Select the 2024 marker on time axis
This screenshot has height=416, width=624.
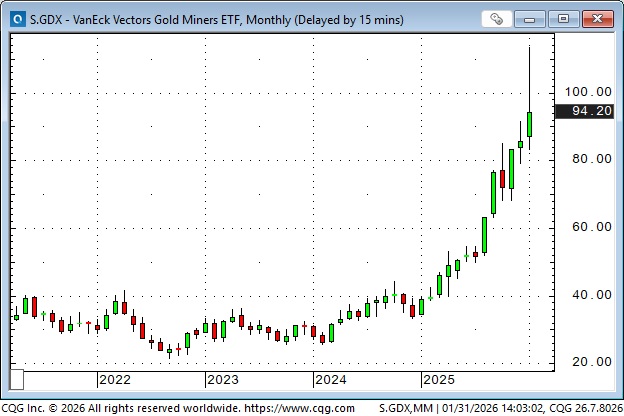pos(330,380)
